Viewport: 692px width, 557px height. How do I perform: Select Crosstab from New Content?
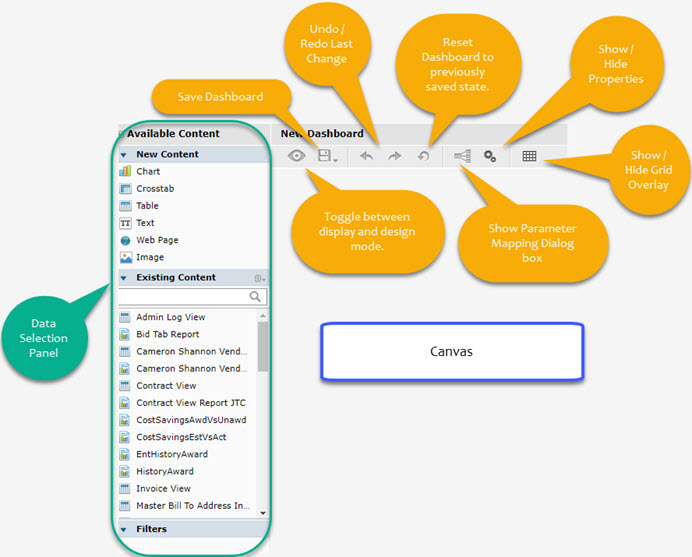pyautogui.click(x=155, y=188)
